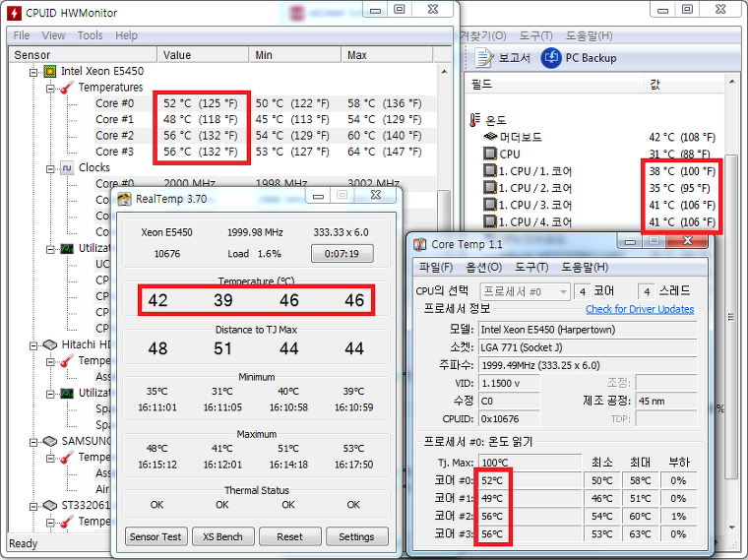The height and width of the screenshot is (560, 748).
Task: Click the Utilization icon under Hitachi drive
Action: [x=67, y=393]
